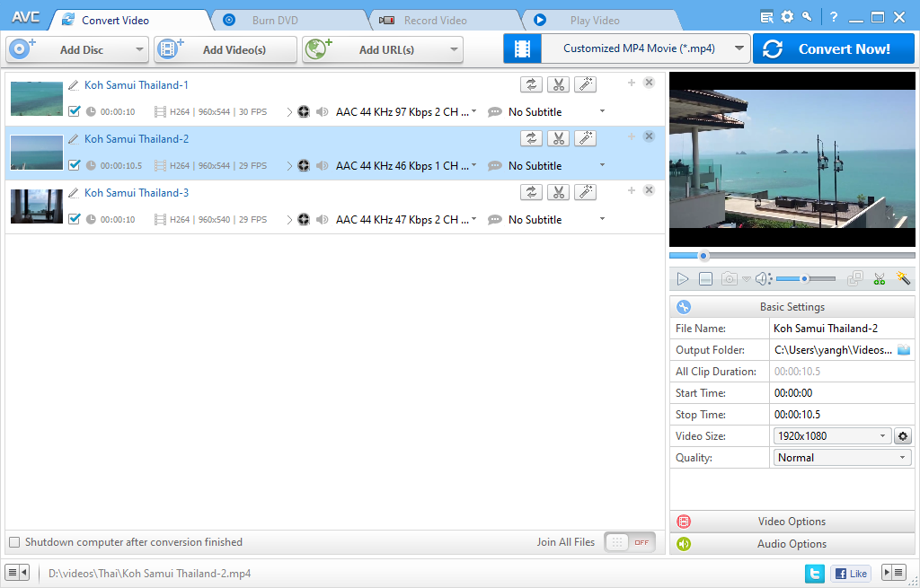Click the Twitter icon in the status bar
The width and height of the screenshot is (920, 588).
(814, 573)
